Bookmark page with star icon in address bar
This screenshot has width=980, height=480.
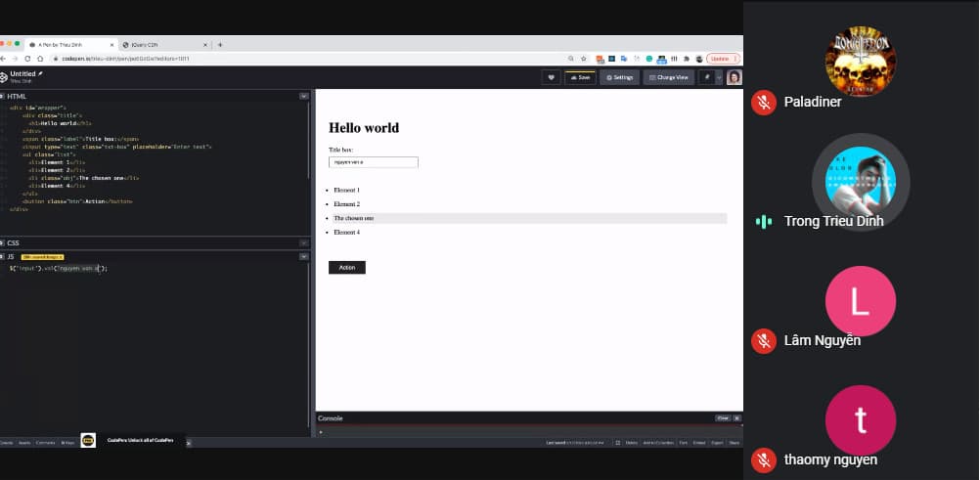tap(583, 59)
